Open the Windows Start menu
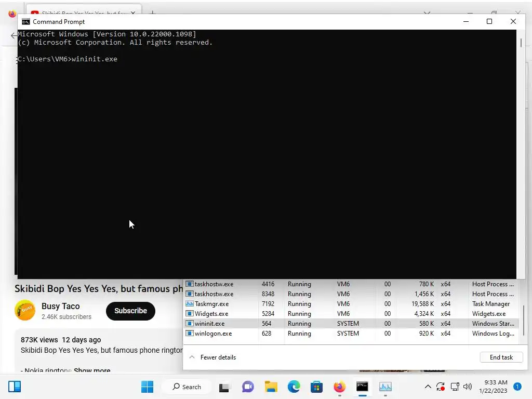Image resolution: width=532 pixels, height=399 pixels. [147, 387]
